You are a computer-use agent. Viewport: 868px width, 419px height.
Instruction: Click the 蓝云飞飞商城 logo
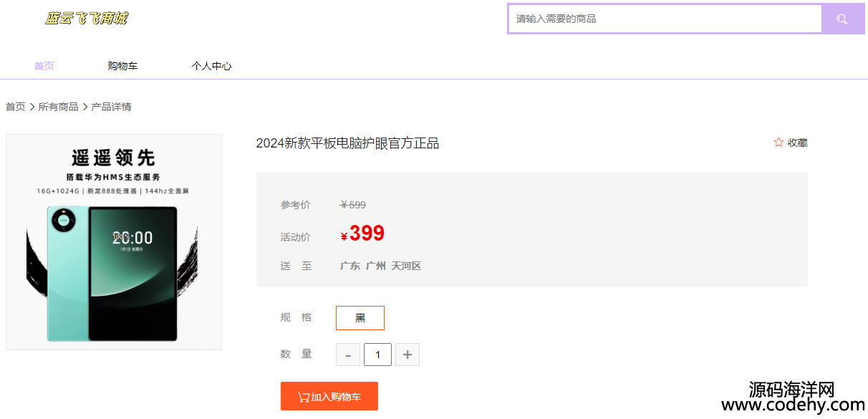point(86,19)
